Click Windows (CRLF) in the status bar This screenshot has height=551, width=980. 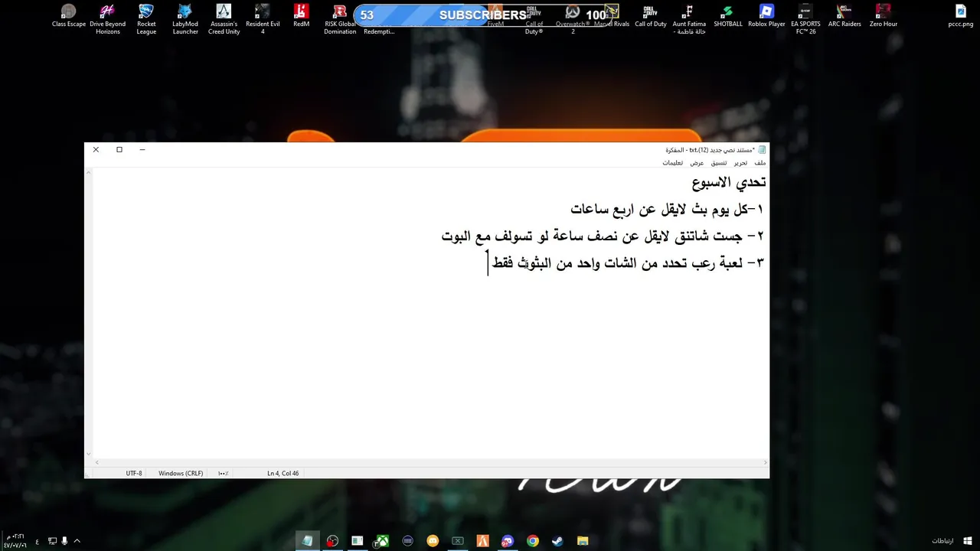click(x=181, y=474)
